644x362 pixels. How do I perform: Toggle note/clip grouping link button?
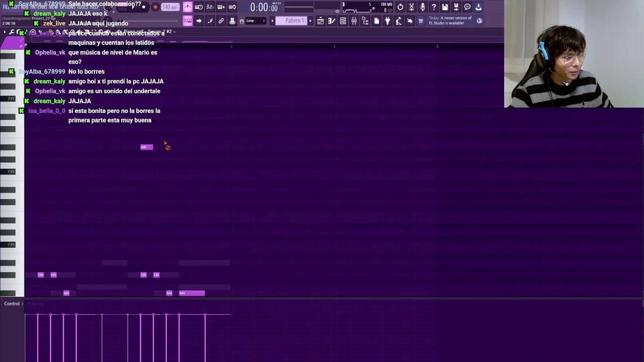click(221, 21)
